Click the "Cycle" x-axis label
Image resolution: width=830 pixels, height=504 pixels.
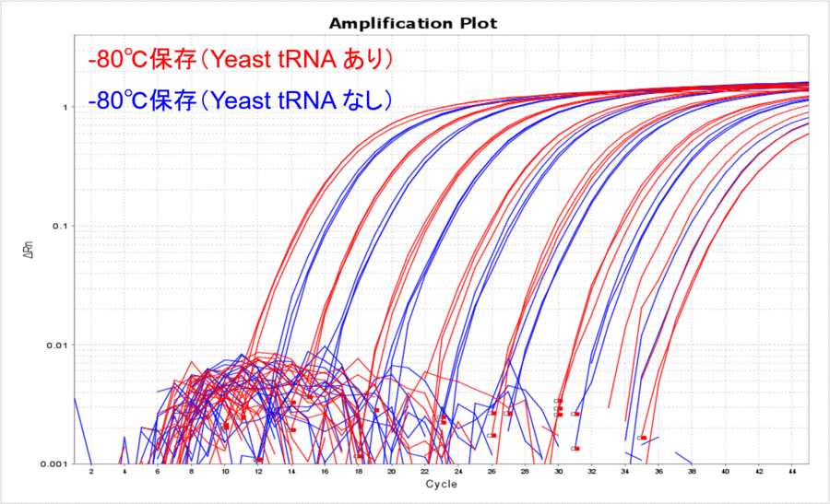click(x=440, y=485)
